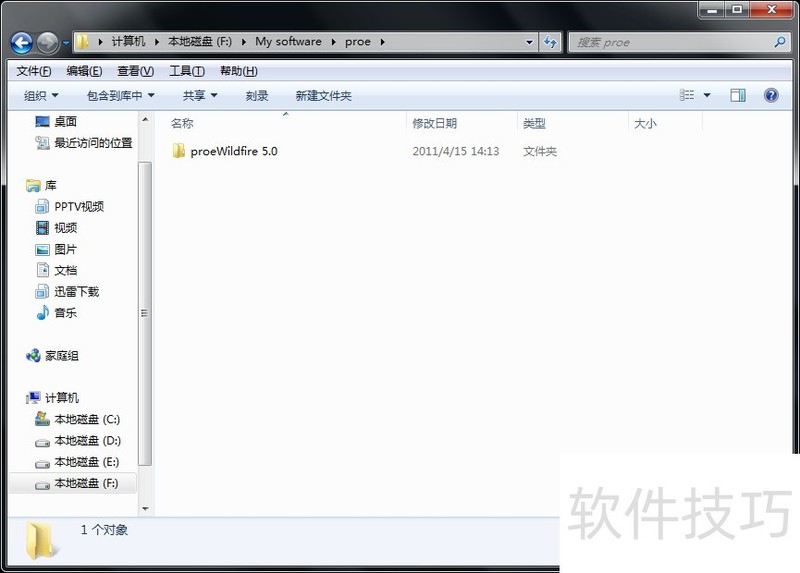The image size is (800, 573).
Task: Select 桌面 in the navigation pane
Action: point(65,121)
